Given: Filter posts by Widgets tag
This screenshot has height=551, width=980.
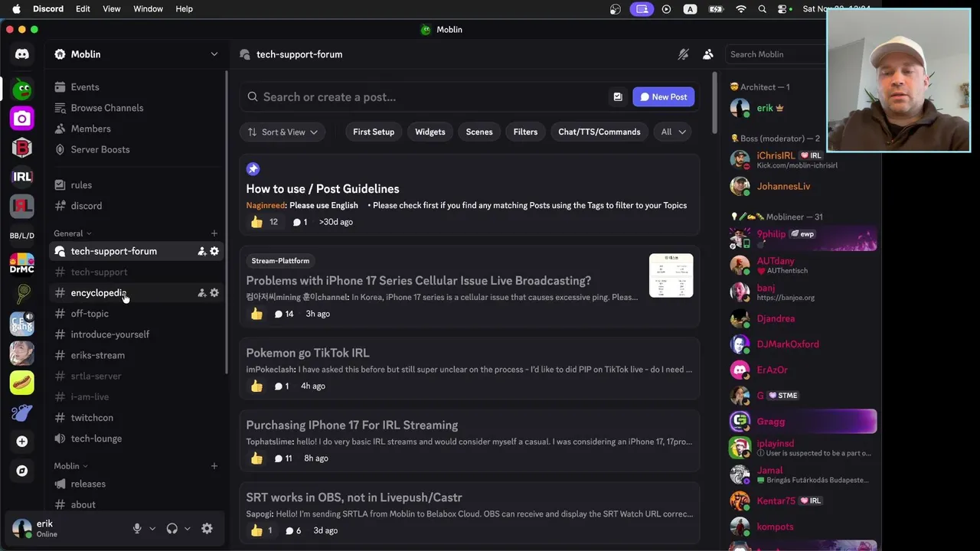Looking at the screenshot, I should point(430,132).
